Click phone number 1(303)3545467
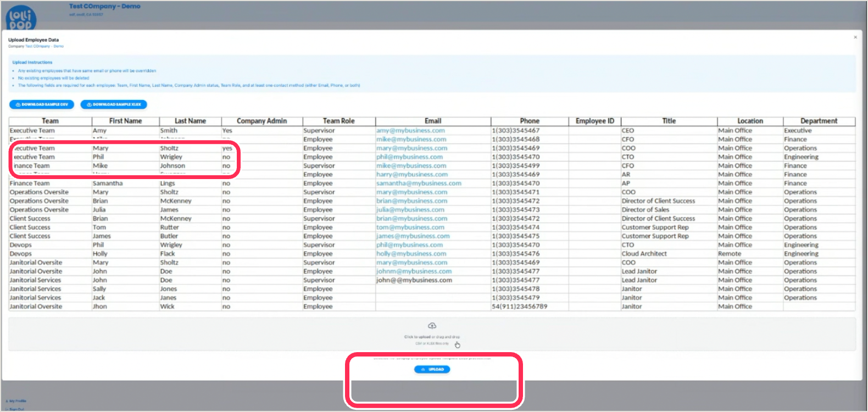Screen dimensions: 868x412 pyautogui.click(x=515, y=131)
